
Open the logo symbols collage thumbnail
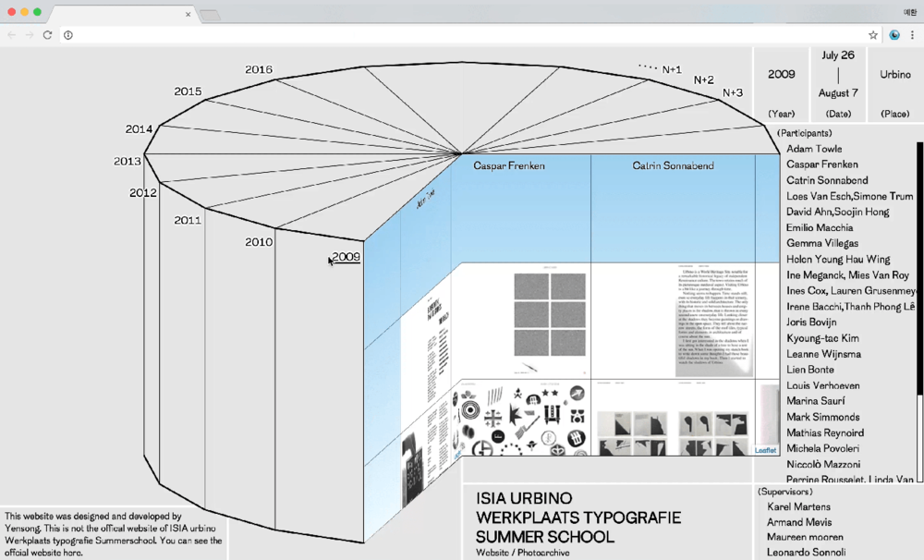tap(521, 420)
